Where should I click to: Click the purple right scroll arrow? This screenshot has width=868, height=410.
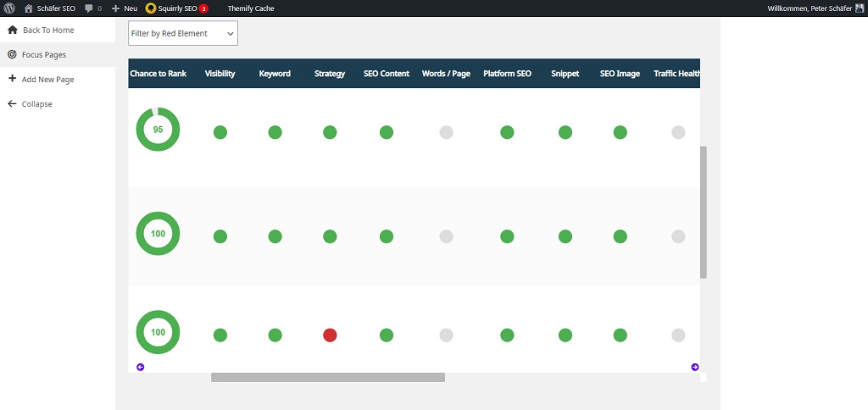pyautogui.click(x=695, y=367)
